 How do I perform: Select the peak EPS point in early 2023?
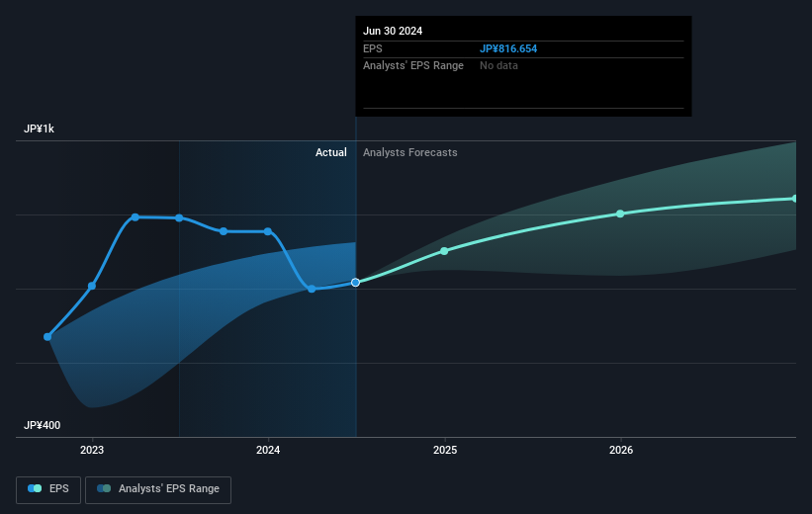(x=135, y=217)
